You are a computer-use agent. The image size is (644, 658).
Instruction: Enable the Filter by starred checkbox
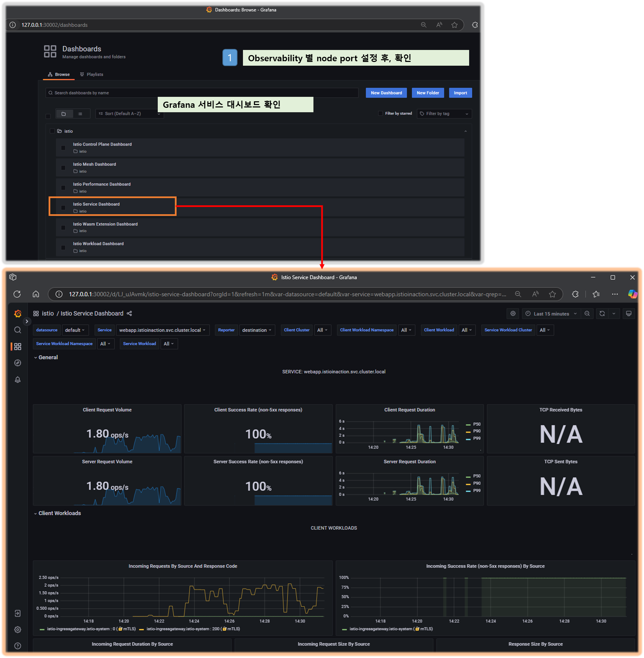pyautogui.click(x=380, y=113)
